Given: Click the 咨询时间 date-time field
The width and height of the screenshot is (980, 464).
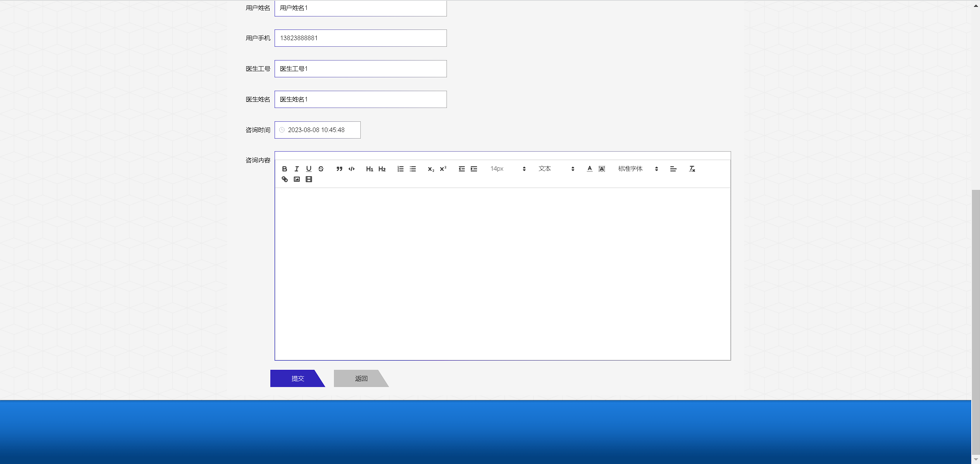Looking at the screenshot, I should pyautogui.click(x=317, y=130).
